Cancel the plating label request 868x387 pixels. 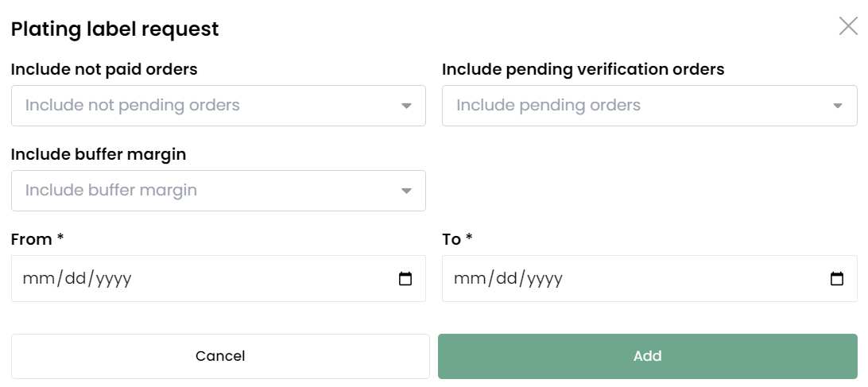pyautogui.click(x=220, y=356)
